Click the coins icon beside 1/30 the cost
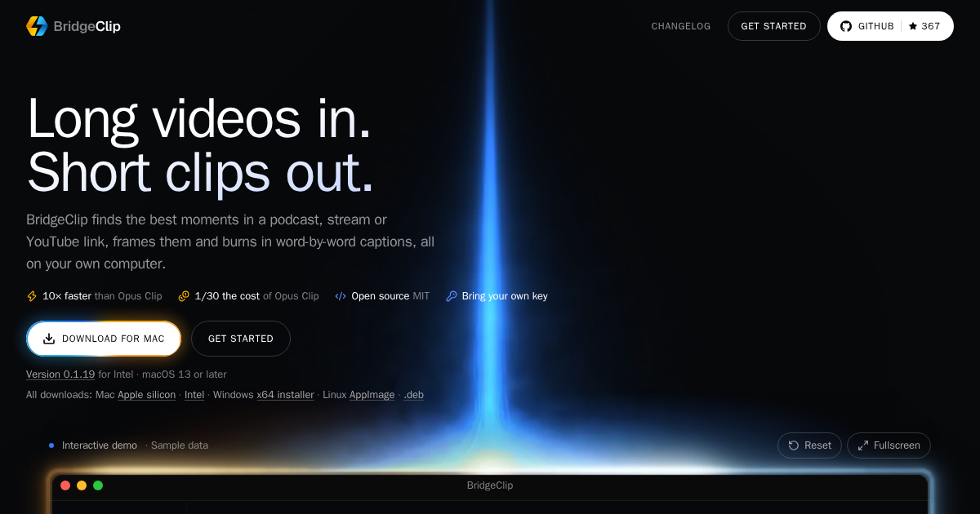The width and height of the screenshot is (980, 514). click(x=184, y=296)
